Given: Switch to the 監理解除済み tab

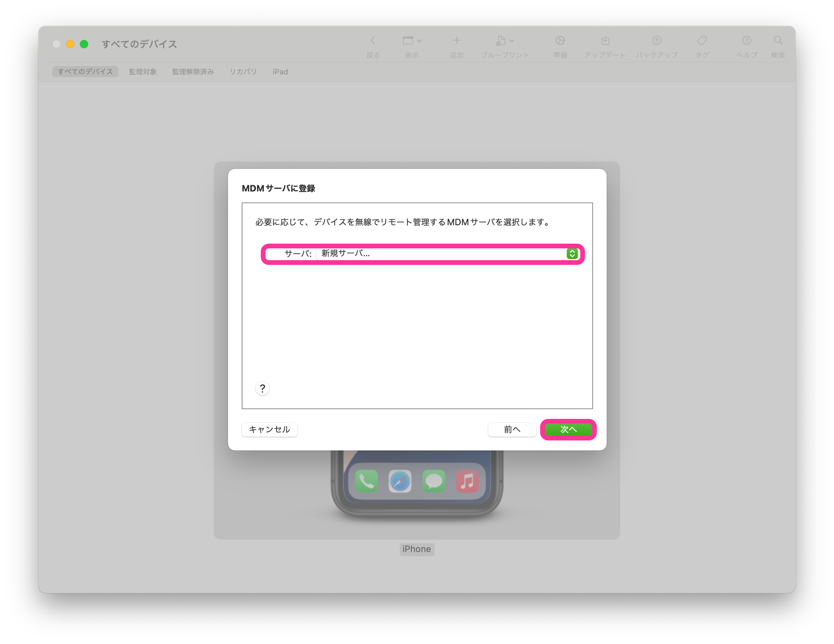Looking at the screenshot, I should (193, 72).
